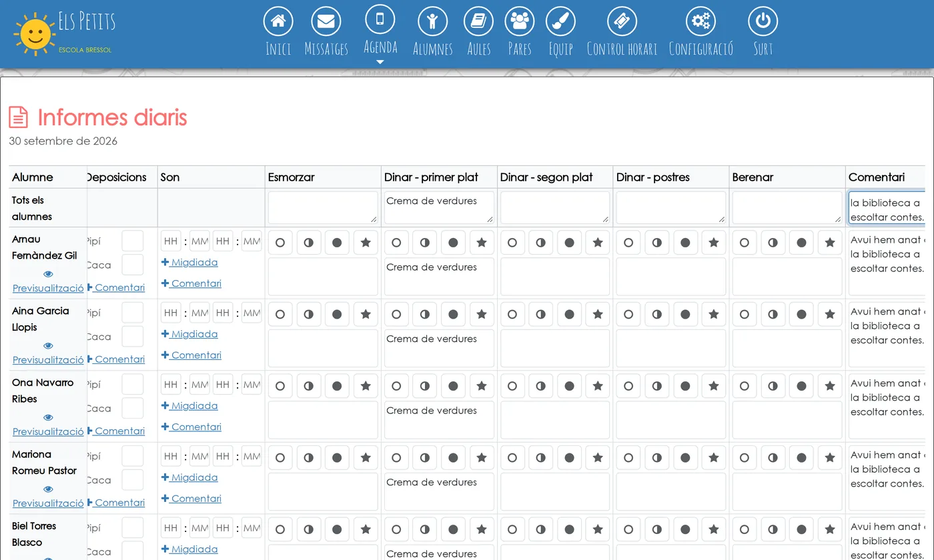934x560 pixels.
Task: Click the Els Petits sun logo
Action: (35, 33)
